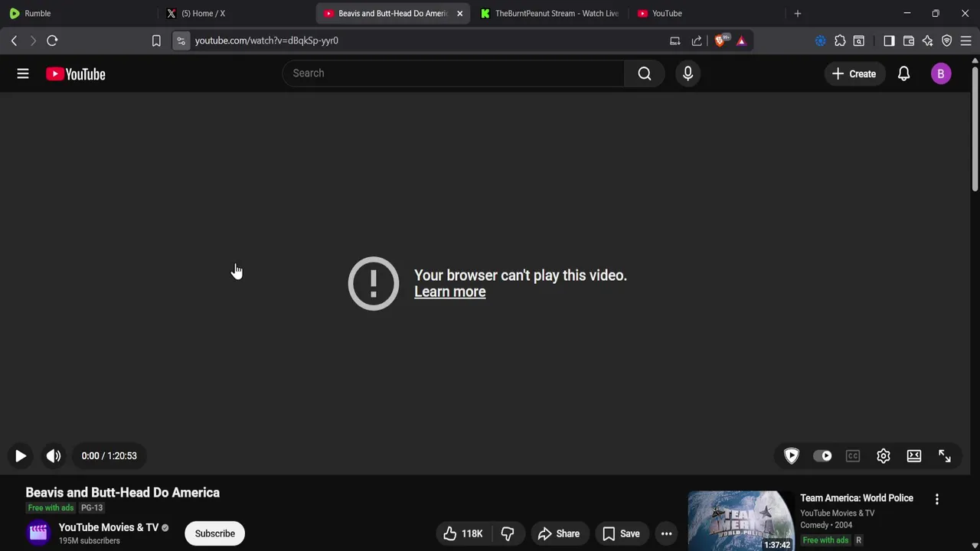The width and height of the screenshot is (980, 551).
Task: Toggle closed captions CC button
Action: coord(853,456)
